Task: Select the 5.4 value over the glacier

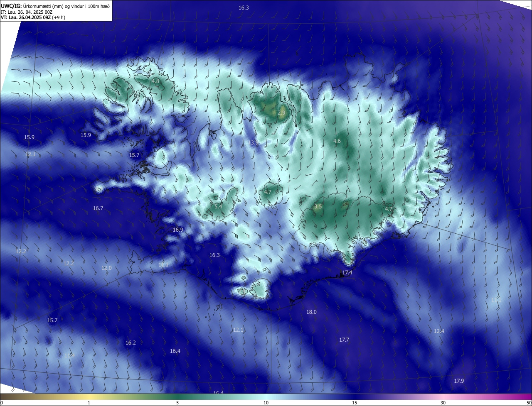Action: tap(218, 206)
